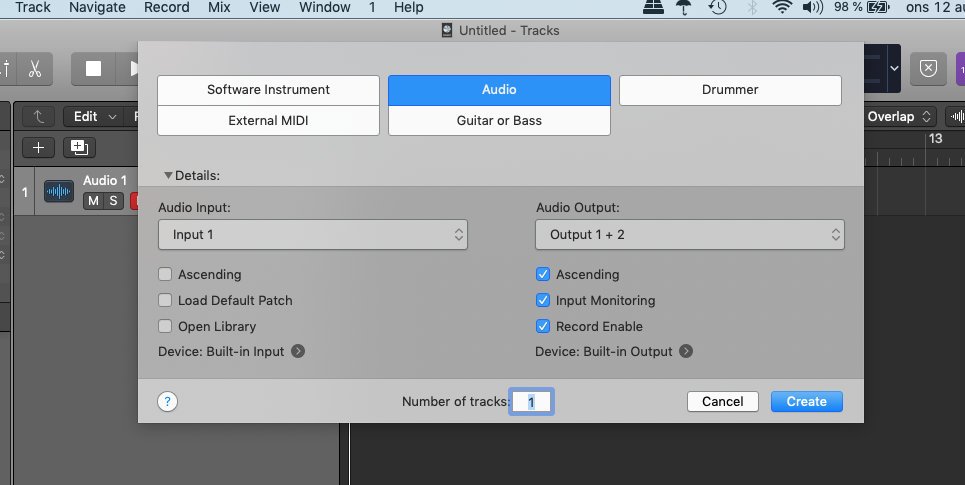Click the scissors tool icon in toolbar
The width and height of the screenshot is (965, 485).
34,69
